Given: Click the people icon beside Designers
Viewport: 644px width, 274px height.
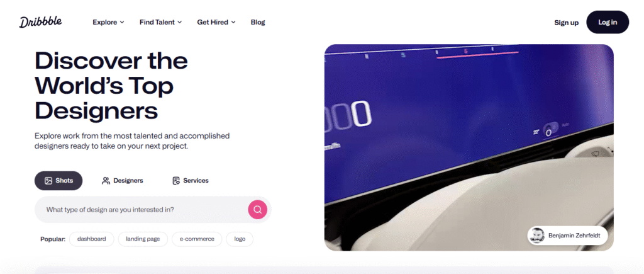Looking at the screenshot, I should pyautogui.click(x=106, y=181).
